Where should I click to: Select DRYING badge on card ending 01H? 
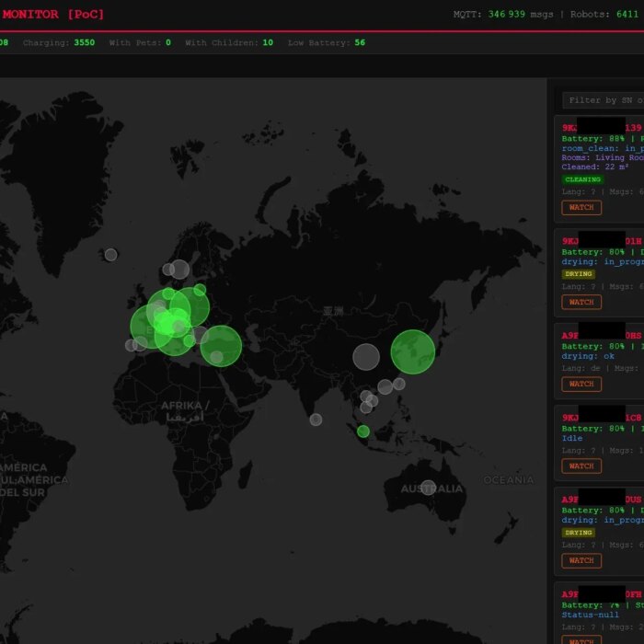(578, 274)
